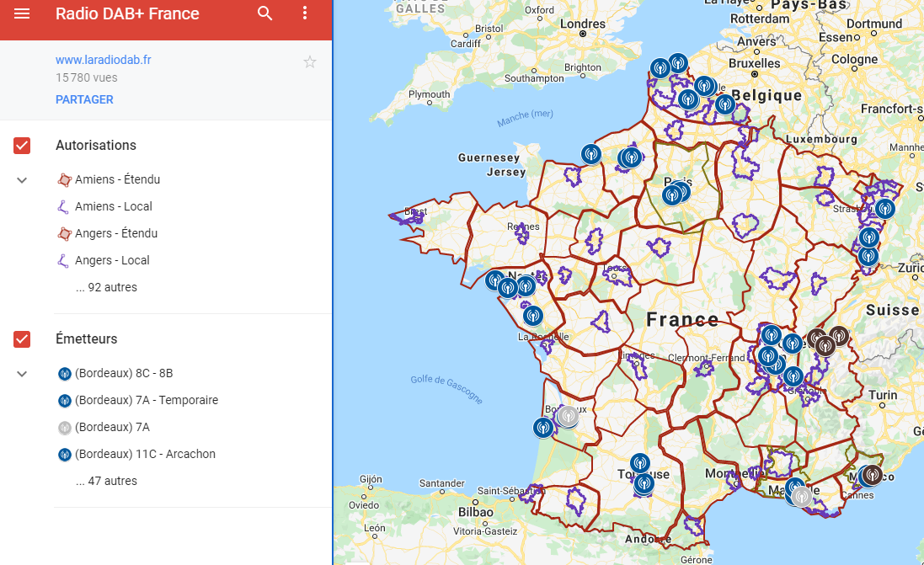Click the grey transmitter marker at Bordeaux
Viewport: 924px width, 565px height.
568,416
